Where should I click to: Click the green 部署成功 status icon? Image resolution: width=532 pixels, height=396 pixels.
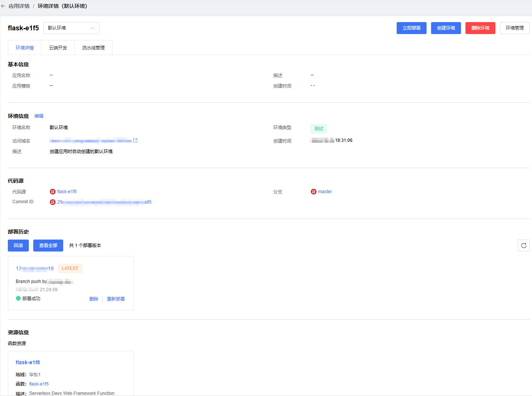coord(18,298)
